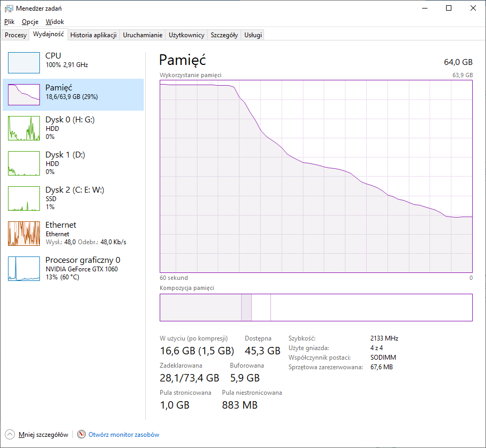Click the GPU usage mini graph

(24, 269)
